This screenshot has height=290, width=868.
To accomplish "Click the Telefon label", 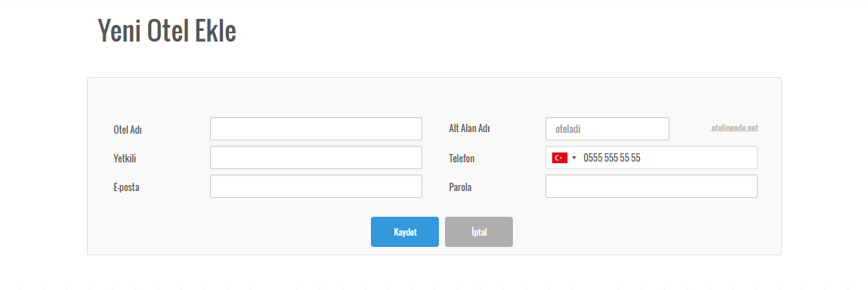I will point(462,159).
